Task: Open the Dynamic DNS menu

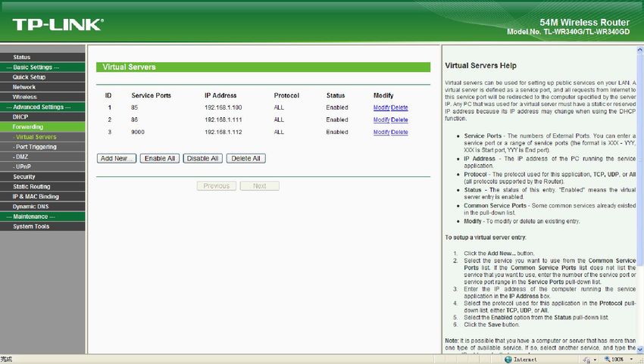Action: [x=42, y=207]
